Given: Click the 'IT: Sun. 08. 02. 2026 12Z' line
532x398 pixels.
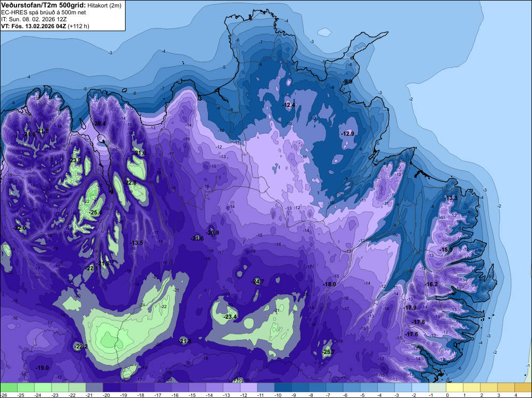Looking at the screenshot, I should [x=34, y=19].
